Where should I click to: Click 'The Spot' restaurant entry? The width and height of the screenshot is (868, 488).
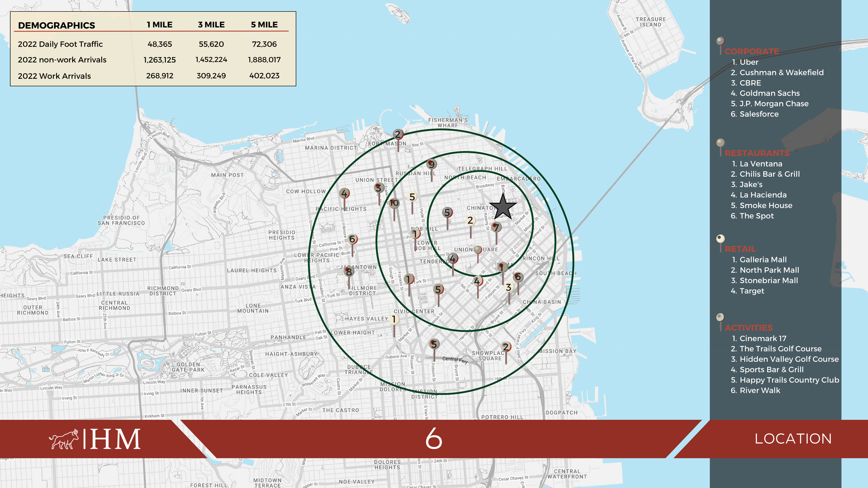[757, 216]
